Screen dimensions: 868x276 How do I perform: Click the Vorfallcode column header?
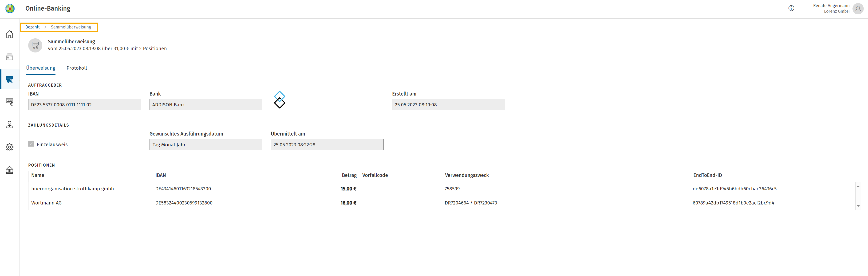tap(375, 176)
